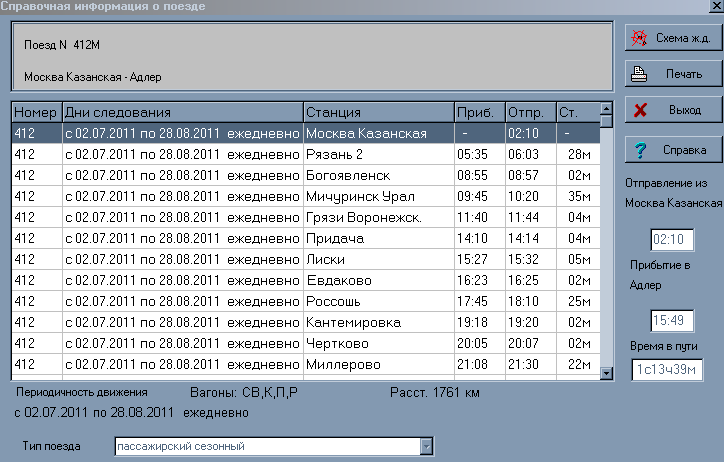The width and height of the screenshot is (724, 462).
Task: Click the printer icon on Печать
Action: [639, 74]
